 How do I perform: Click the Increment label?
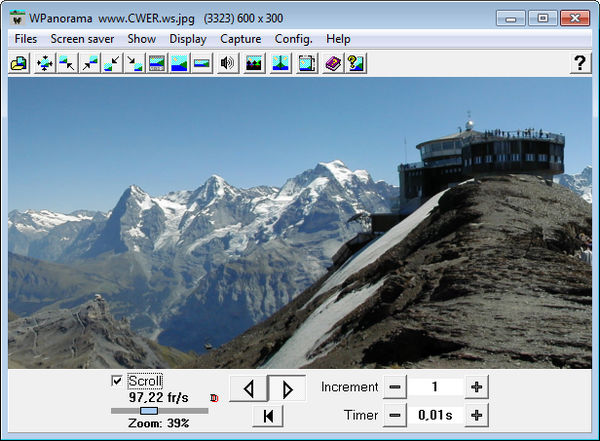(349, 387)
